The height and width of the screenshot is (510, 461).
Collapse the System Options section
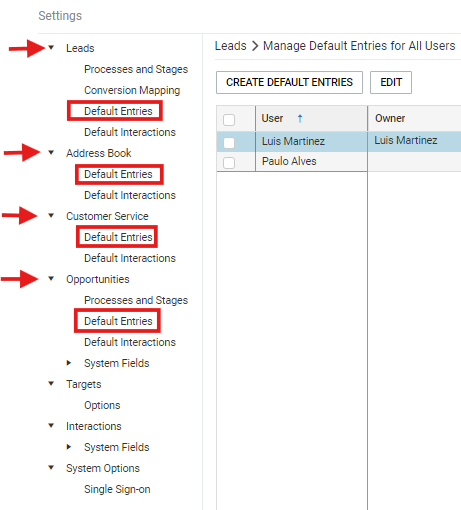51,467
